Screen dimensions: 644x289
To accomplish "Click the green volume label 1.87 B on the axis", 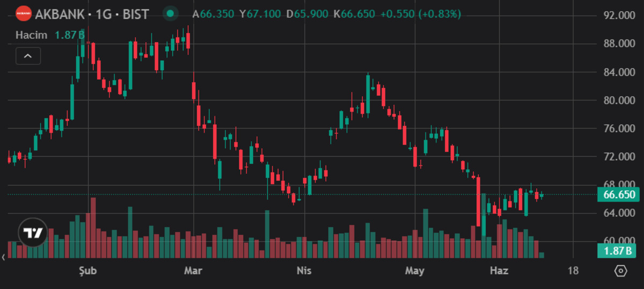I will point(618,250).
